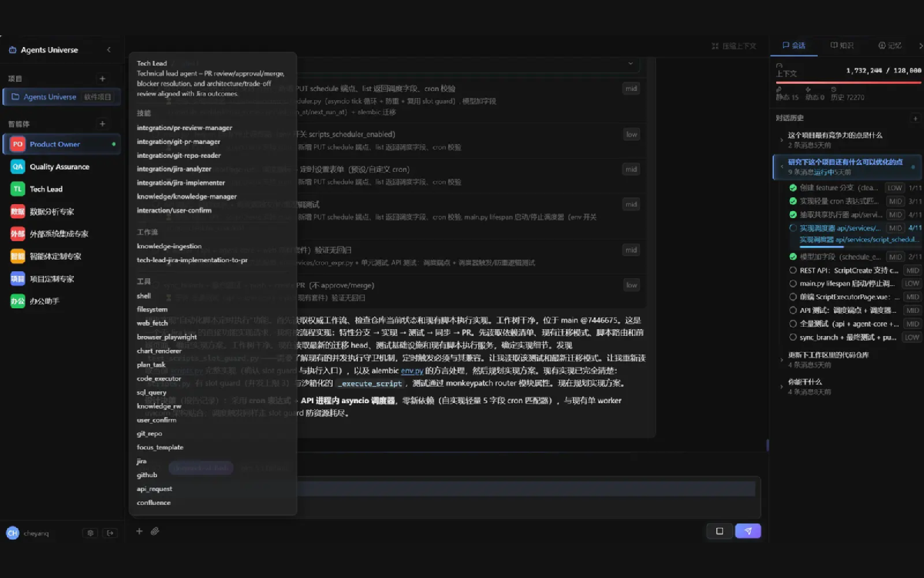The image size is (924, 578).
Task: Toggle the 全量测试 task circle
Action: (793, 324)
